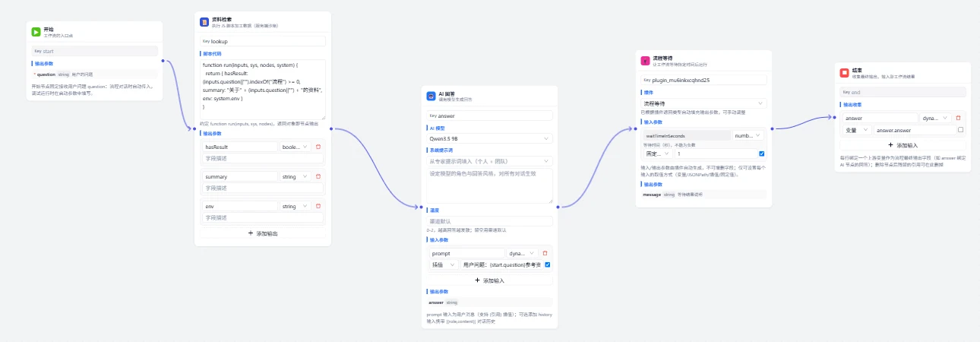Delete the env output field

point(318,206)
